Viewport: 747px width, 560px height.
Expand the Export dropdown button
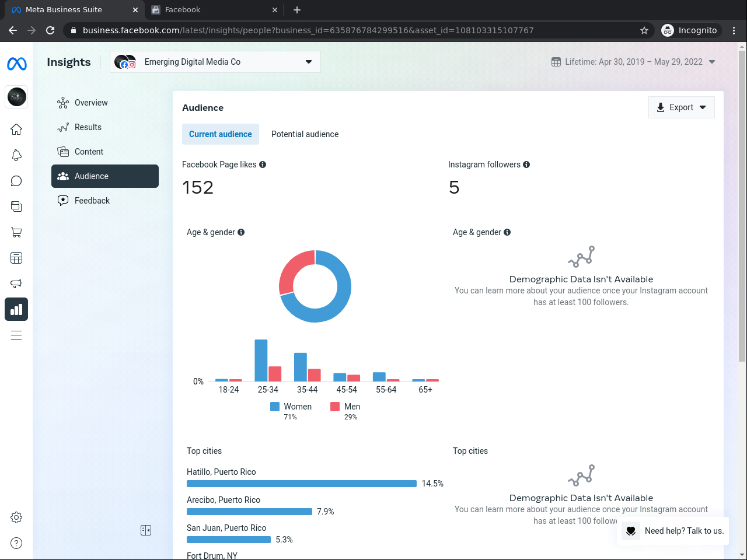(682, 107)
